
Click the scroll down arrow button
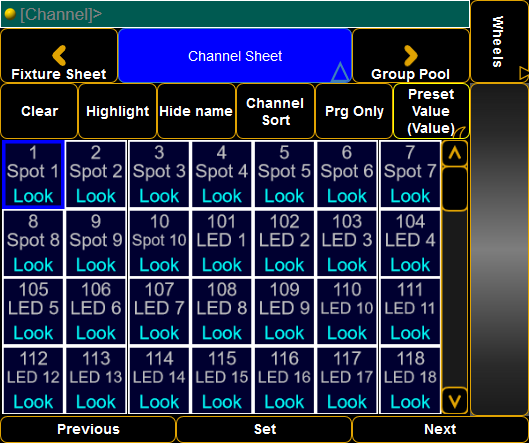(454, 401)
